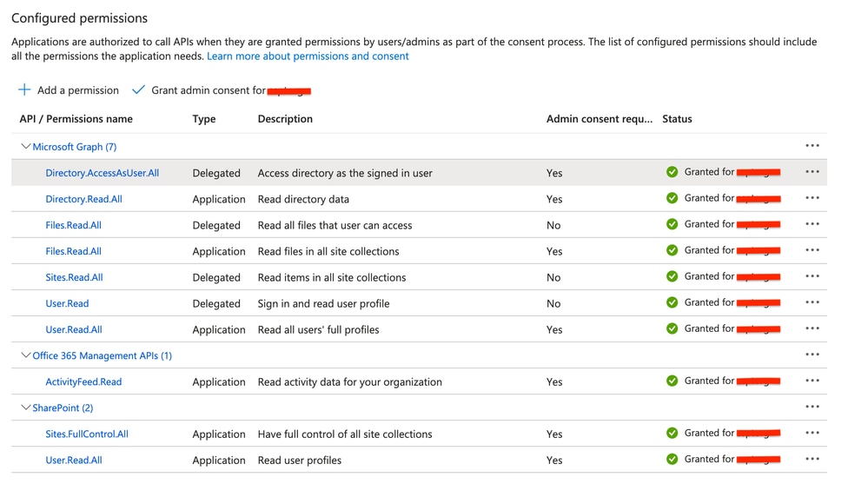This screenshot has width=868, height=484.
Task: Open the User.Read permission link
Action: coord(67,303)
